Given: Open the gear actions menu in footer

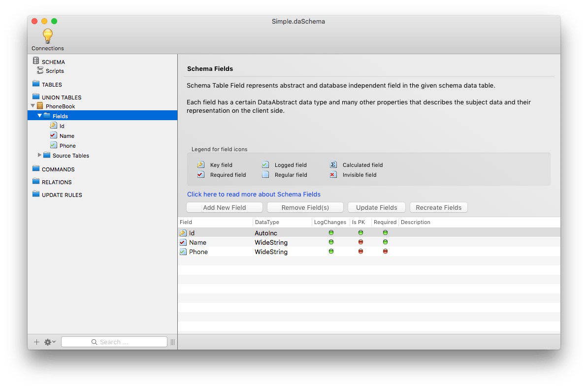Looking at the screenshot, I should tap(50, 342).
